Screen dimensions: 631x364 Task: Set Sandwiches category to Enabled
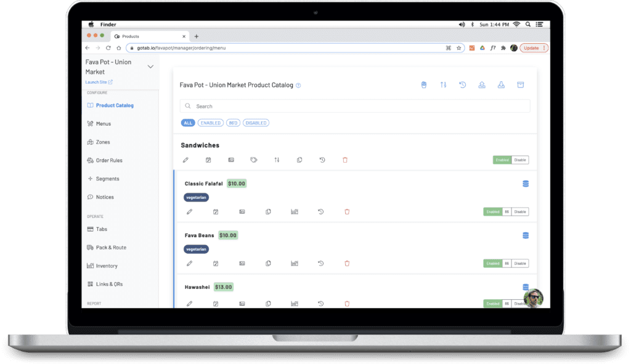(502, 160)
